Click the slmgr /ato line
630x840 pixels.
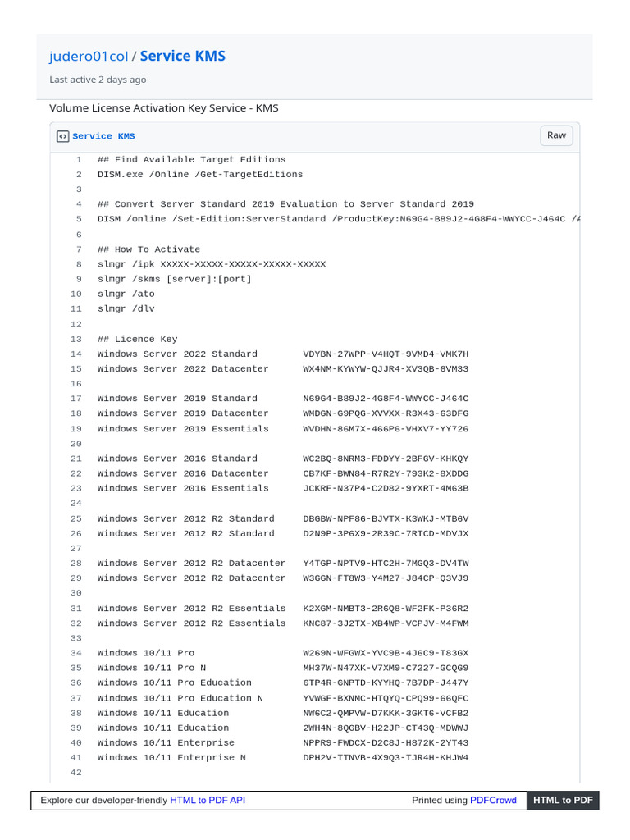[x=126, y=294]
